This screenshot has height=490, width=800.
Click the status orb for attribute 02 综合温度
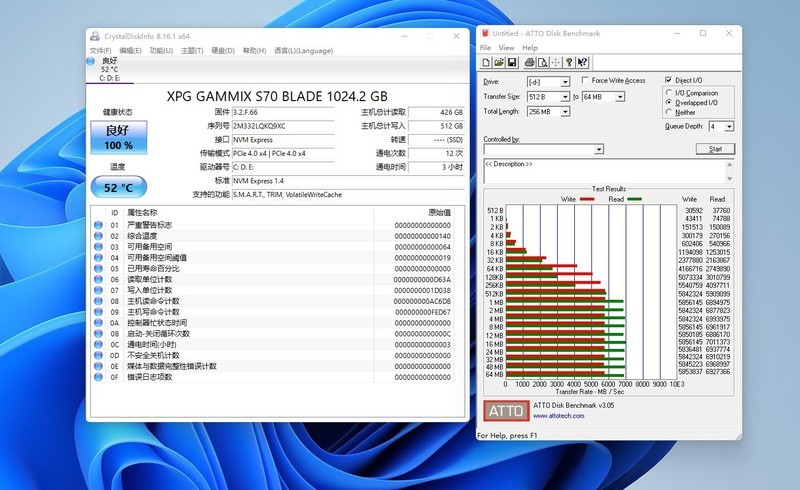point(98,236)
